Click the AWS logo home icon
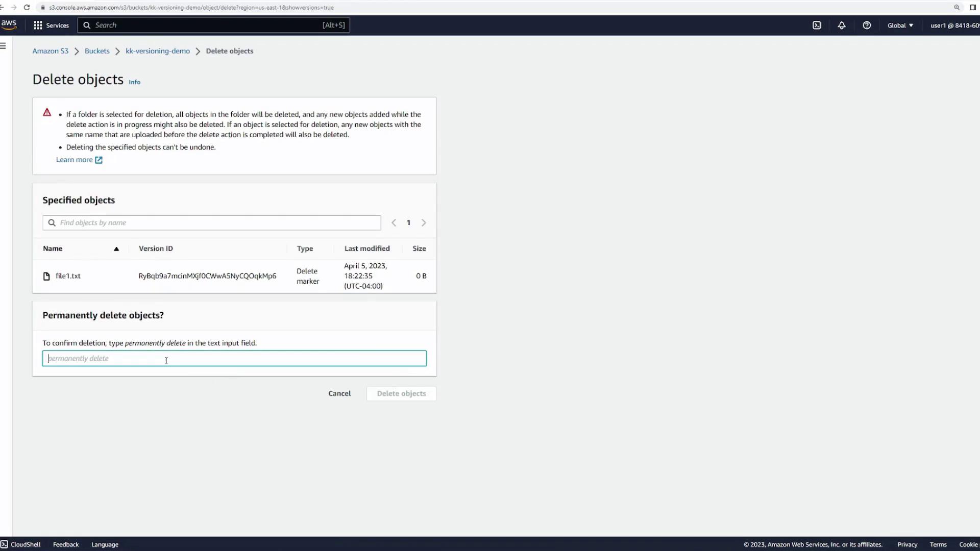The width and height of the screenshot is (980, 551). coord(9,24)
